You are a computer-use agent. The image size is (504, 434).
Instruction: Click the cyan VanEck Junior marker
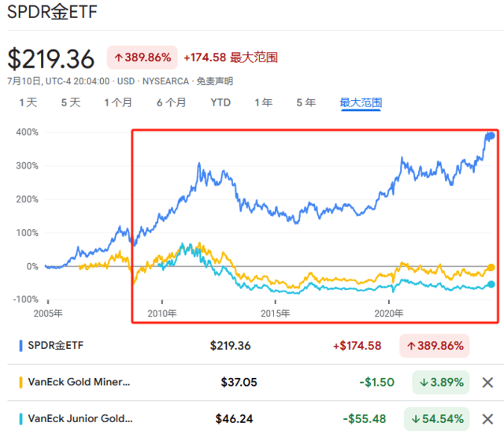20,417
